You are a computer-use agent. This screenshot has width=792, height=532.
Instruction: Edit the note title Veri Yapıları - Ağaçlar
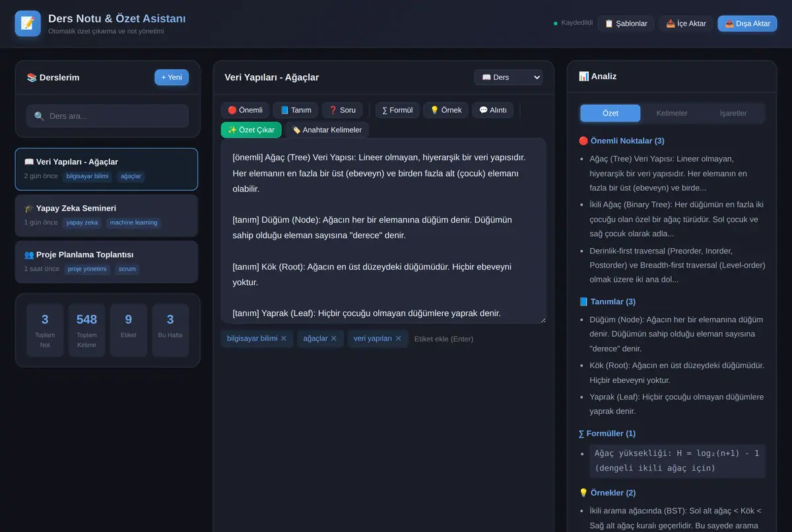(x=343, y=77)
